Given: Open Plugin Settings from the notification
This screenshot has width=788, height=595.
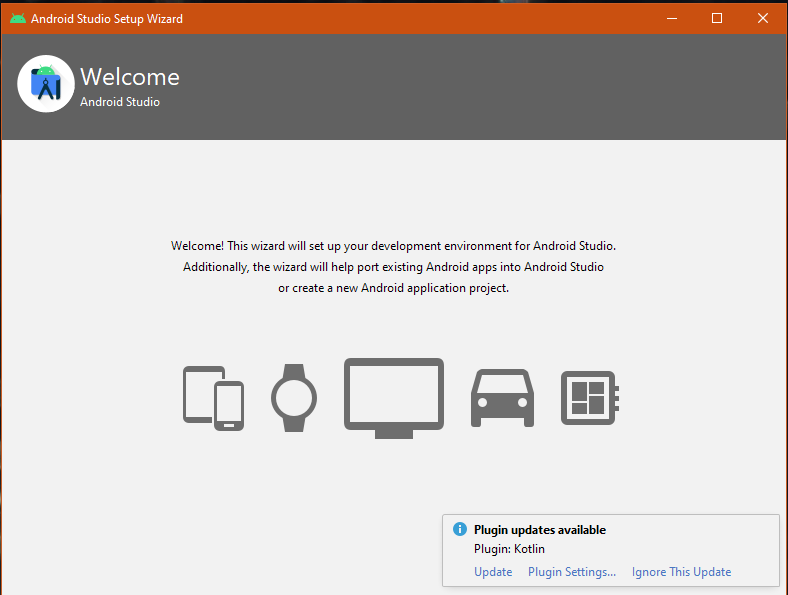Looking at the screenshot, I should (x=572, y=572).
